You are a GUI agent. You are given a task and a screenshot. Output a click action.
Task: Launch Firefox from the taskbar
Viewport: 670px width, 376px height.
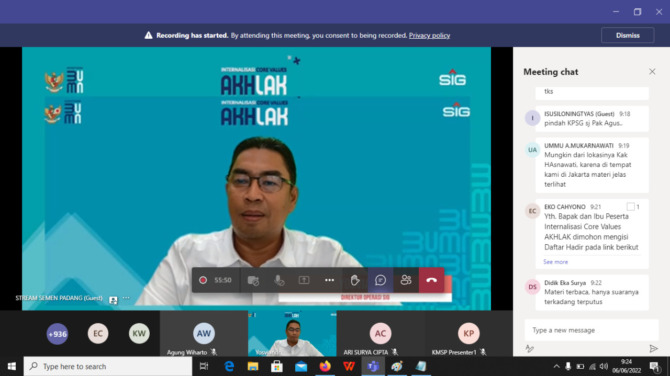pyautogui.click(x=325, y=367)
